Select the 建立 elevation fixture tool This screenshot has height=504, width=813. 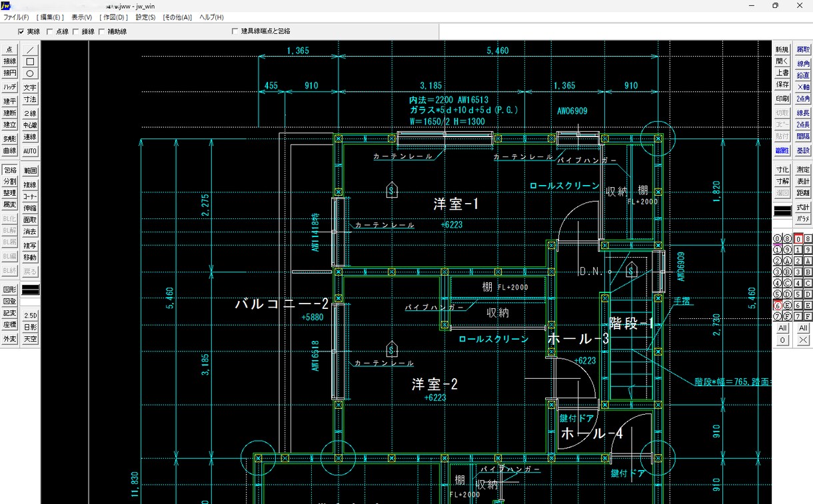9,125
